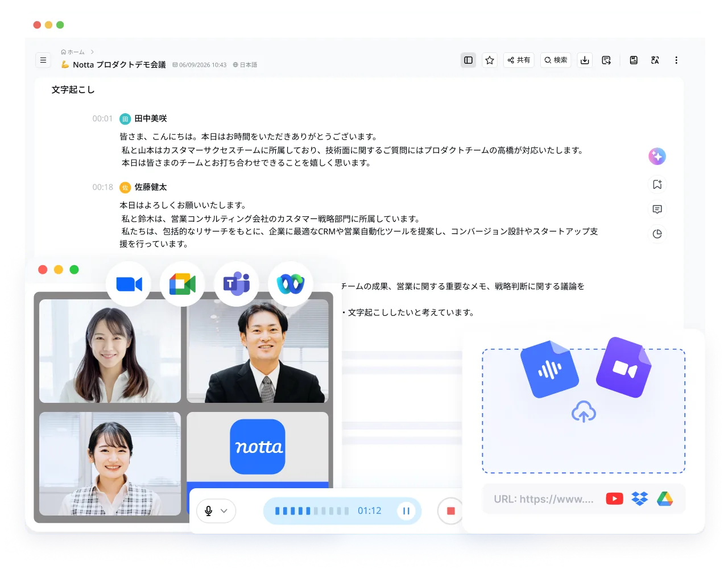Viewport: 728px width, 569px height.
Task: Click 佐藤健太's orange avatar badge
Action: click(125, 187)
